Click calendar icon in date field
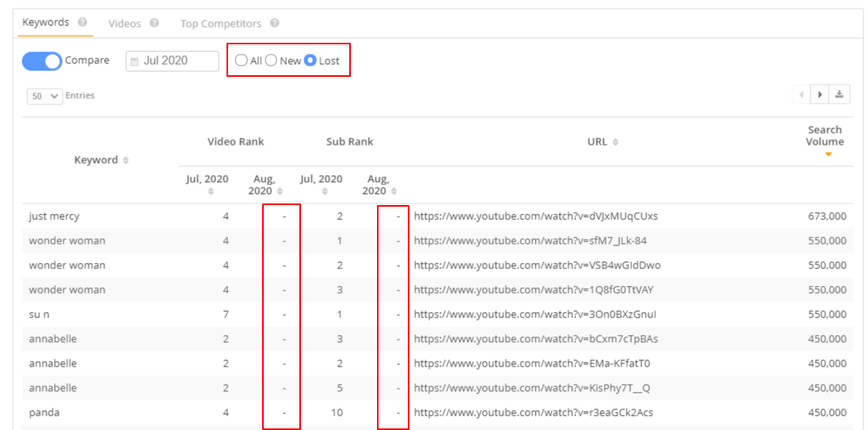The width and height of the screenshot is (868, 430). tap(135, 62)
